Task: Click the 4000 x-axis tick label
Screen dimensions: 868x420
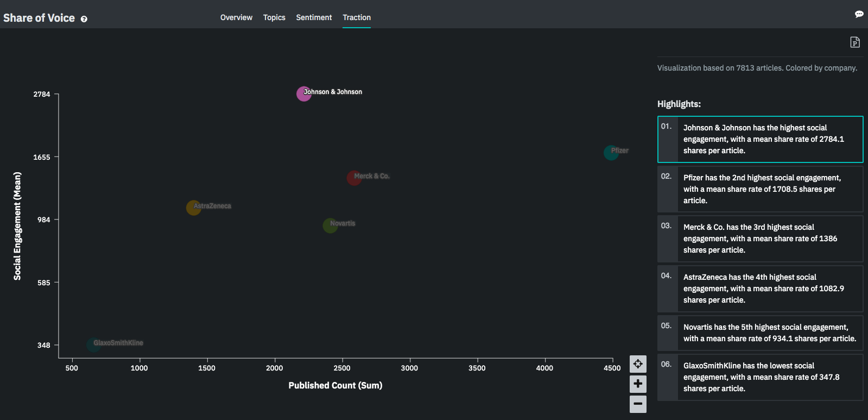Action: 544,368
